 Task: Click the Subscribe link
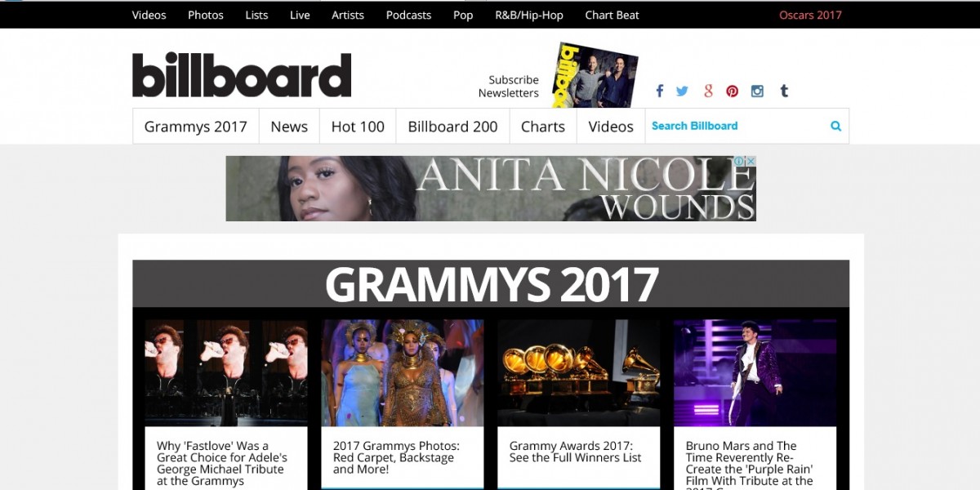point(514,80)
